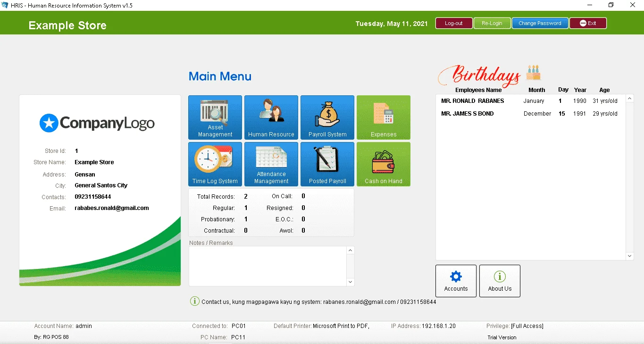Click the red Exit button
Screen dimensions: 644x344
click(x=588, y=23)
